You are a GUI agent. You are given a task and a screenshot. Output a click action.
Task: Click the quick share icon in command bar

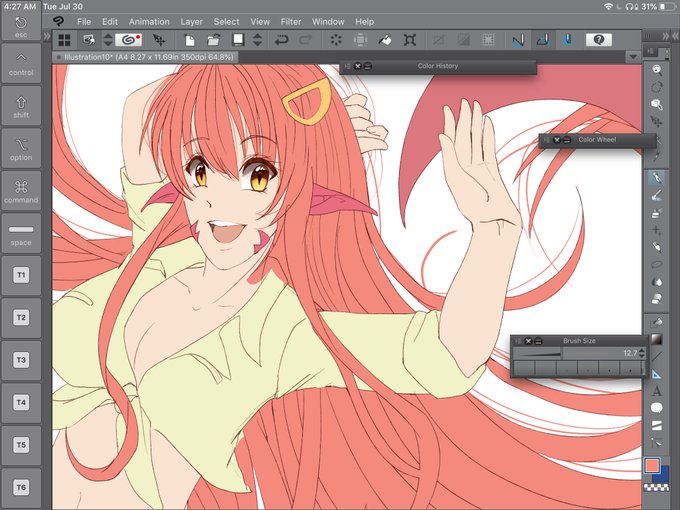point(89,40)
